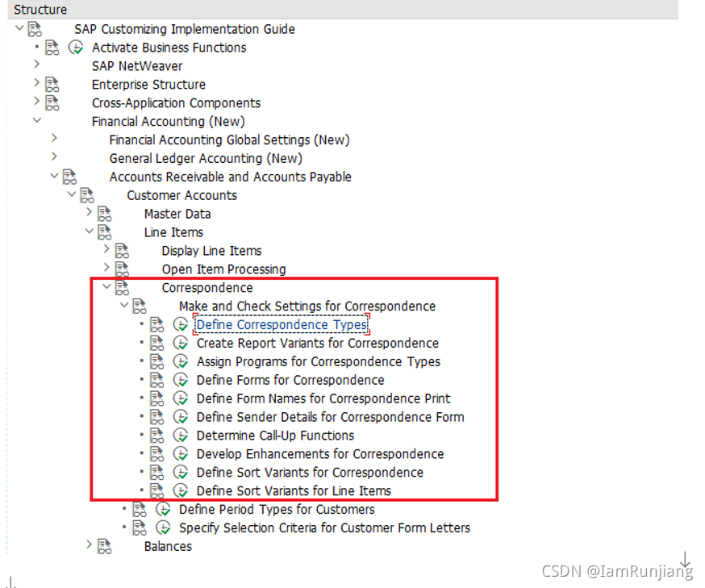
Task: Expand the Enterprise Structure node
Action: coord(37,83)
